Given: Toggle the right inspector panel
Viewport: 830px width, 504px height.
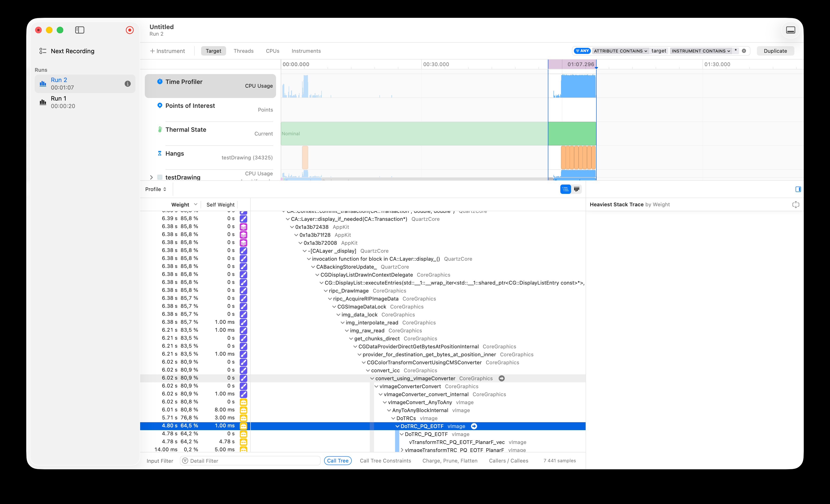Looking at the screenshot, I should (798, 189).
